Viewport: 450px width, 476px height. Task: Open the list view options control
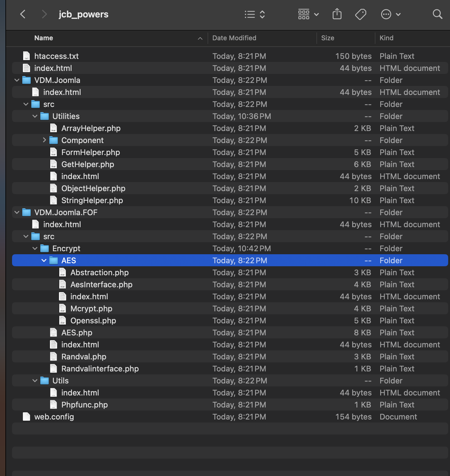tap(255, 14)
